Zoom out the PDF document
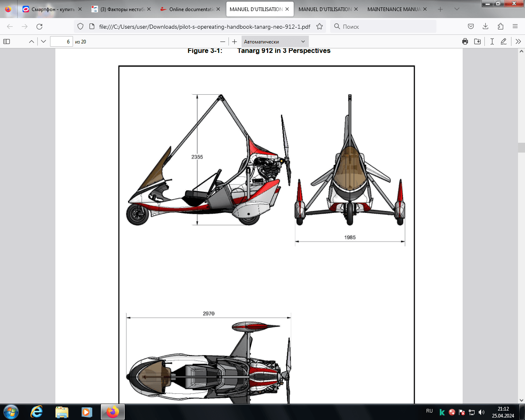This screenshot has width=525, height=420. point(223,41)
